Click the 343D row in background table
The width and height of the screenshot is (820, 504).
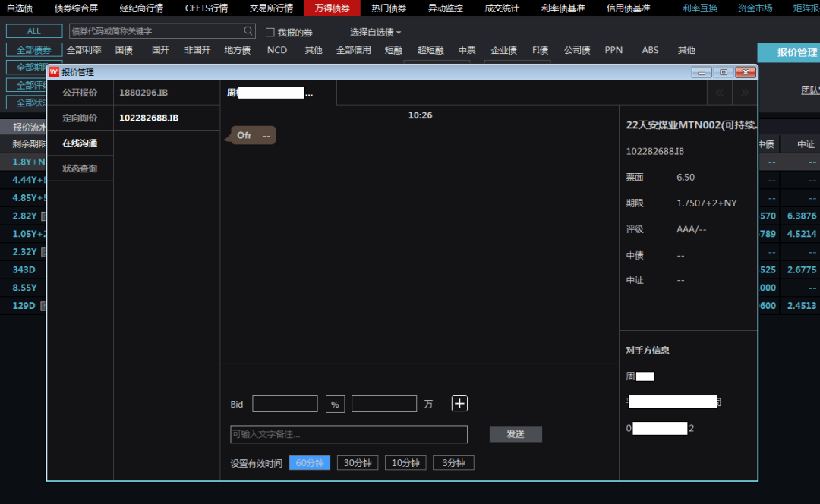24,269
